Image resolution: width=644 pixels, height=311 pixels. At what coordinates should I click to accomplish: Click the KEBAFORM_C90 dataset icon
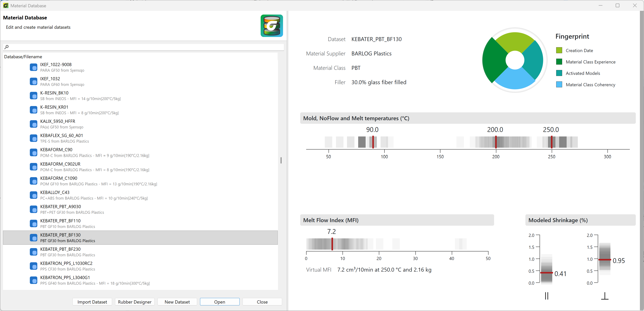coord(34,152)
